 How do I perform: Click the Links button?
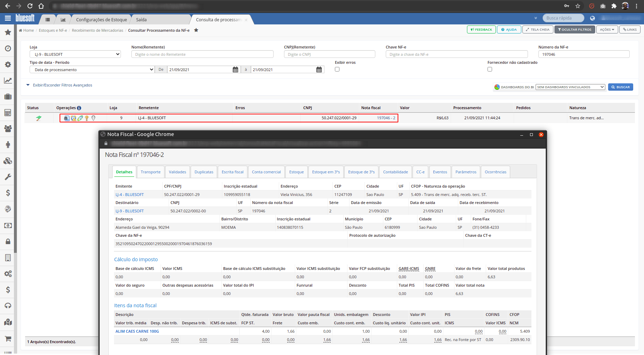630,30
